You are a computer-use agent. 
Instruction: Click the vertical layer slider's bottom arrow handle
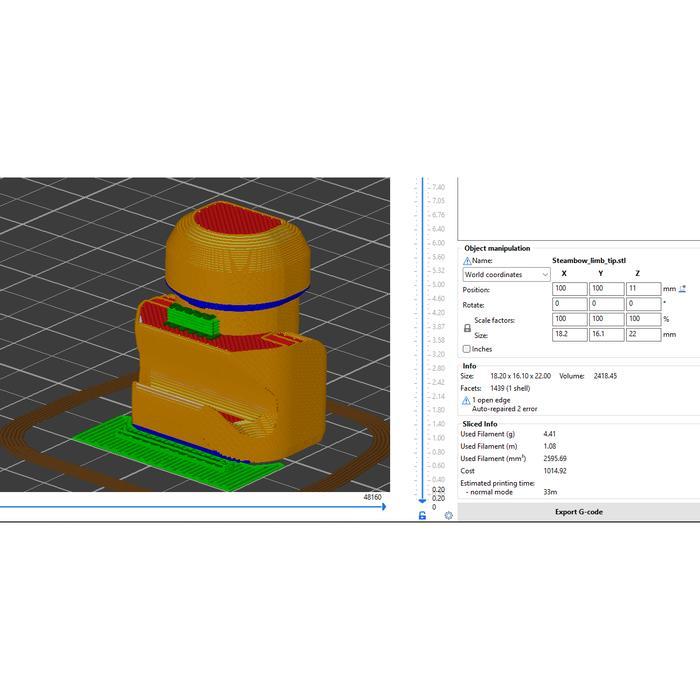pos(422,499)
